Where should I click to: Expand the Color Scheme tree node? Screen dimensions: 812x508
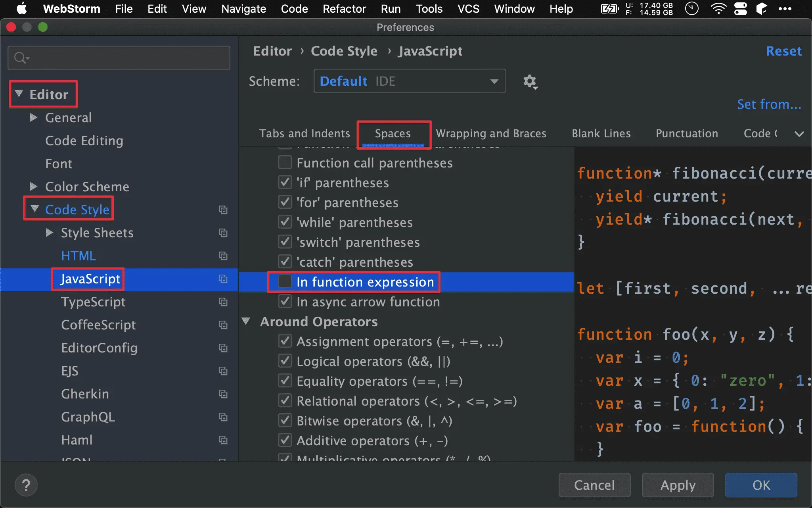tap(34, 187)
